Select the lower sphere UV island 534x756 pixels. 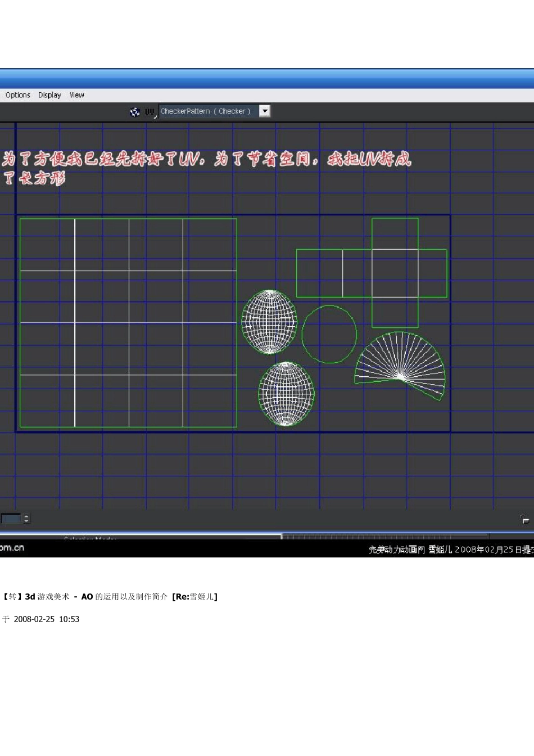pyautogui.click(x=286, y=394)
